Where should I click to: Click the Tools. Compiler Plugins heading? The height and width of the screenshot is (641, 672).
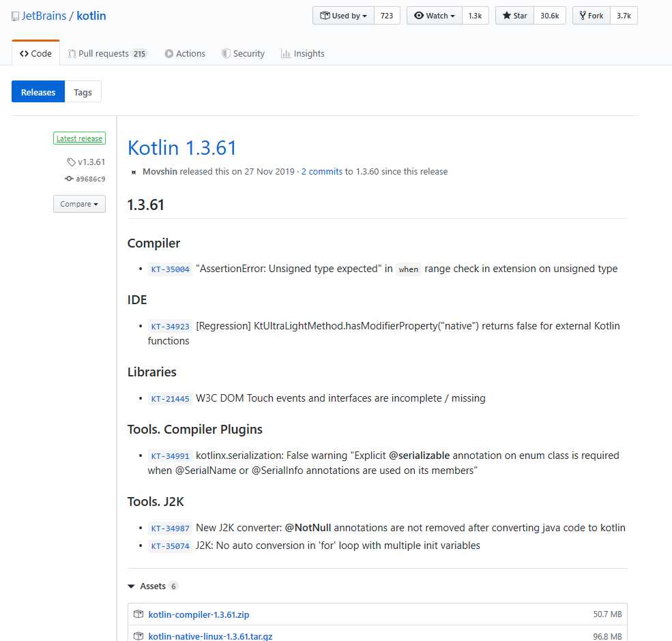[x=195, y=429]
